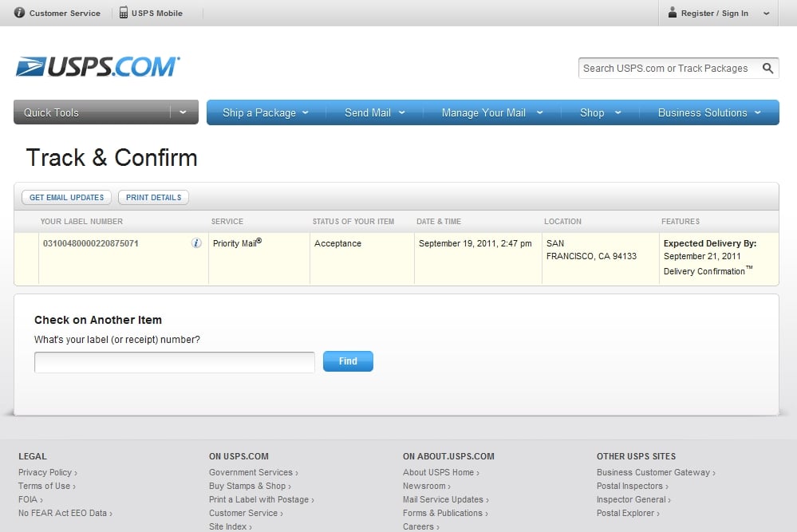
Task: Open the Shop menu
Action: tap(599, 112)
